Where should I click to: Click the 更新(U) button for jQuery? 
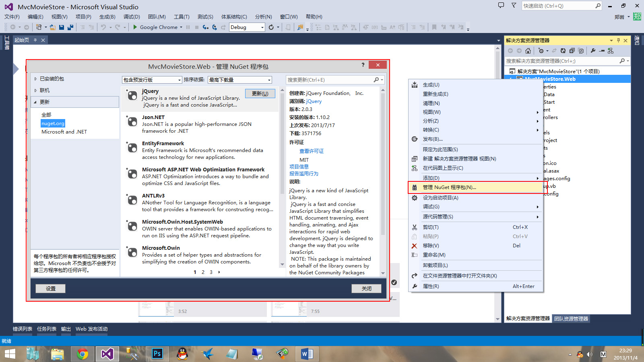point(260,93)
